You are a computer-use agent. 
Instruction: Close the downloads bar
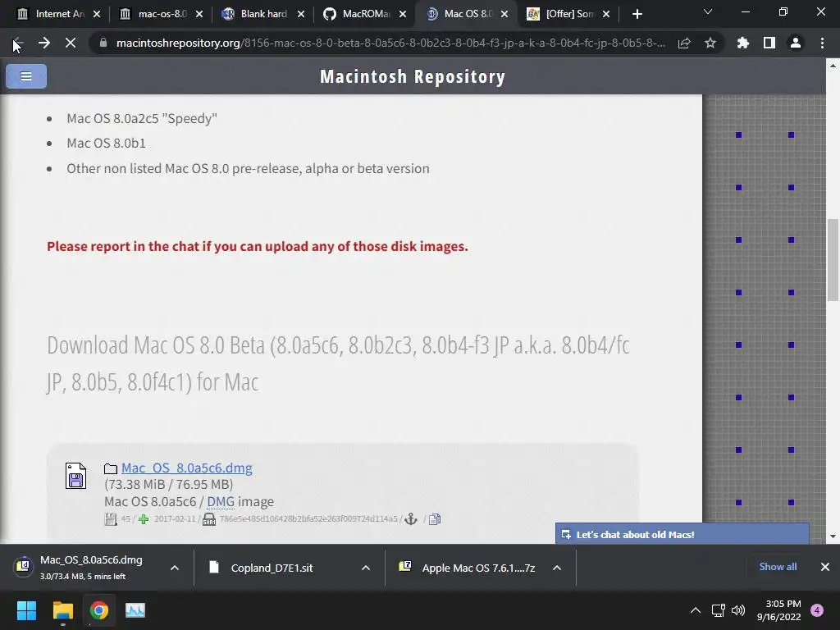[x=825, y=567]
